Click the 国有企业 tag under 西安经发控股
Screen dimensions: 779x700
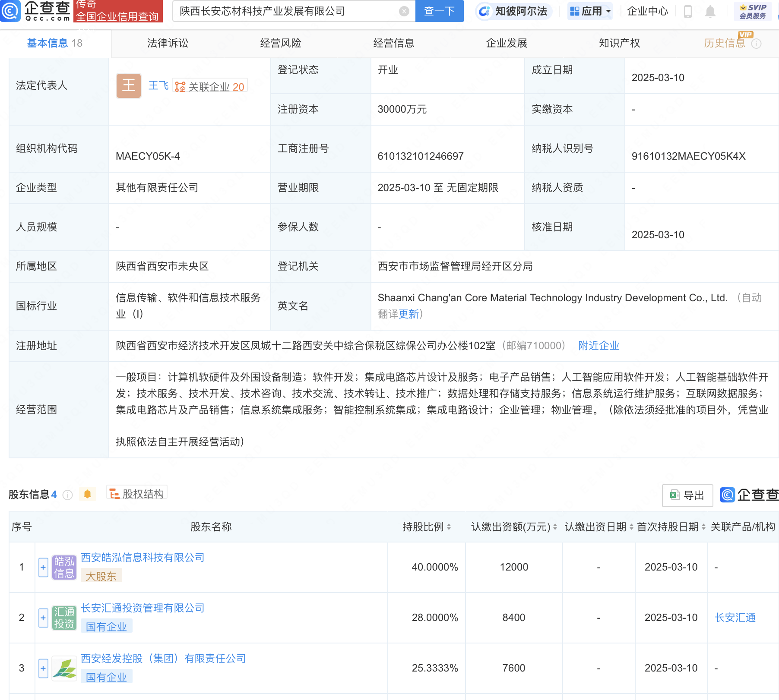coord(106,677)
